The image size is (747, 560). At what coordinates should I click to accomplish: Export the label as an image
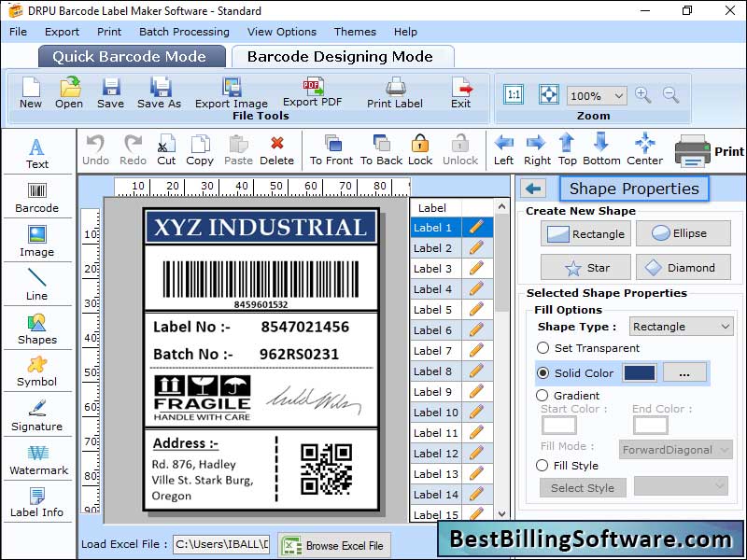[232, 92]
